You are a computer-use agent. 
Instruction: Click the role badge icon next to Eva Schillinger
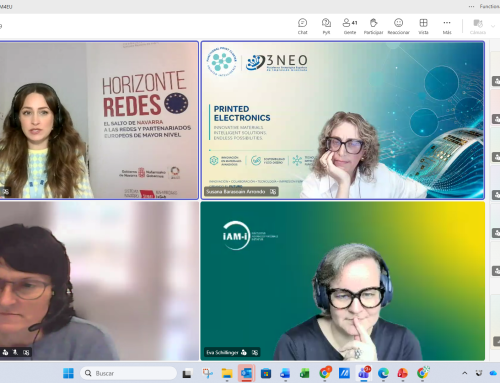click(x=244, y=352)
